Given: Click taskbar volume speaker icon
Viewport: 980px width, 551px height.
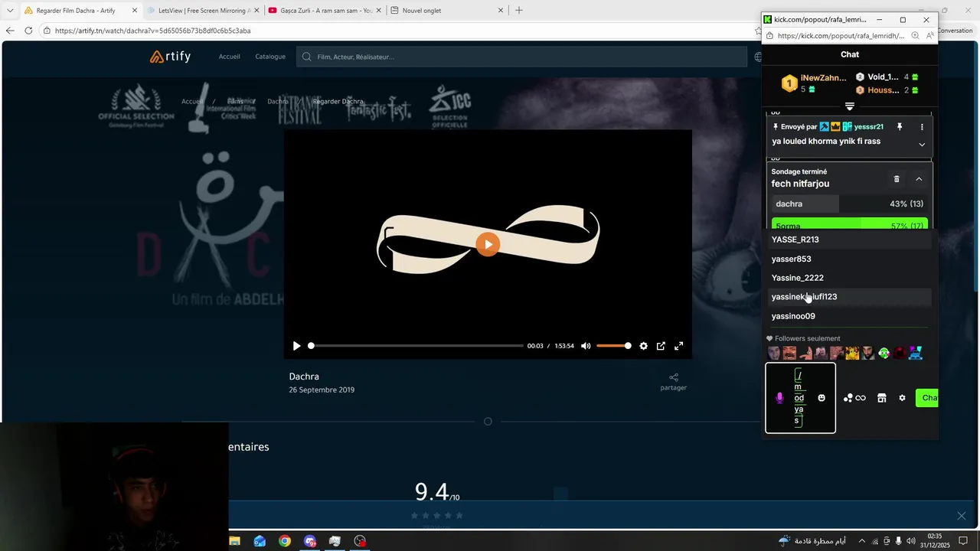Looking at the screenshot, I should pyautogui.click(x=911, y=541).
